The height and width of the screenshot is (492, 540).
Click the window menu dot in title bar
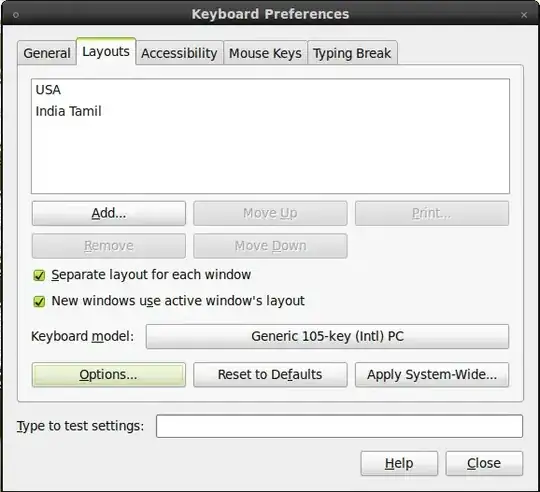pyautogui.click(x=16, y=15)
